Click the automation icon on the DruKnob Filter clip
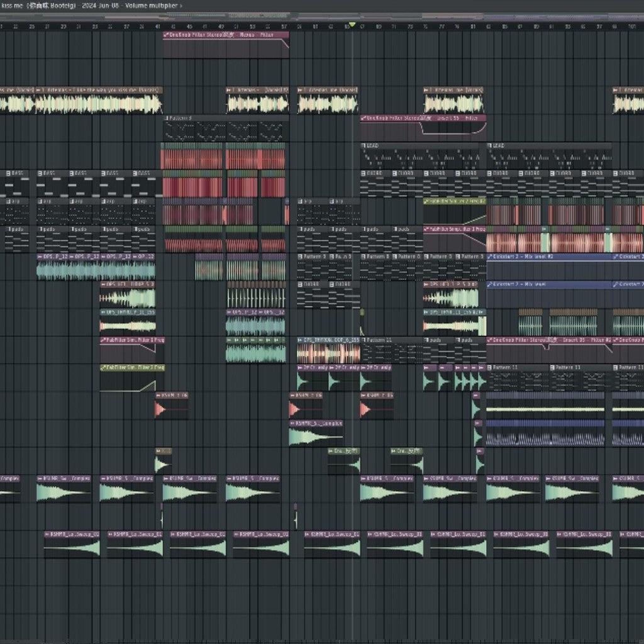Screen dimensions: 644x644 pyautogui.click(x=165, y=35)
